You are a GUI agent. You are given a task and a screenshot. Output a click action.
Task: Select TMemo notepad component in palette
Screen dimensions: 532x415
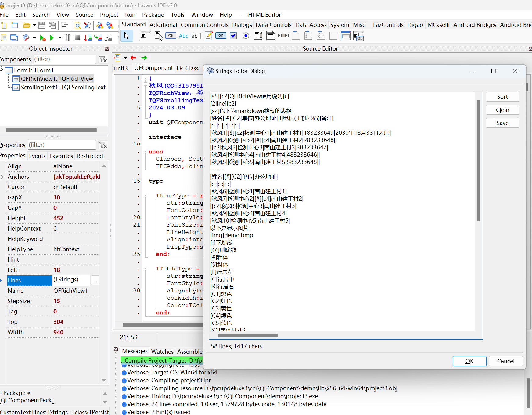pyautogui.click(x=209, y=36)
